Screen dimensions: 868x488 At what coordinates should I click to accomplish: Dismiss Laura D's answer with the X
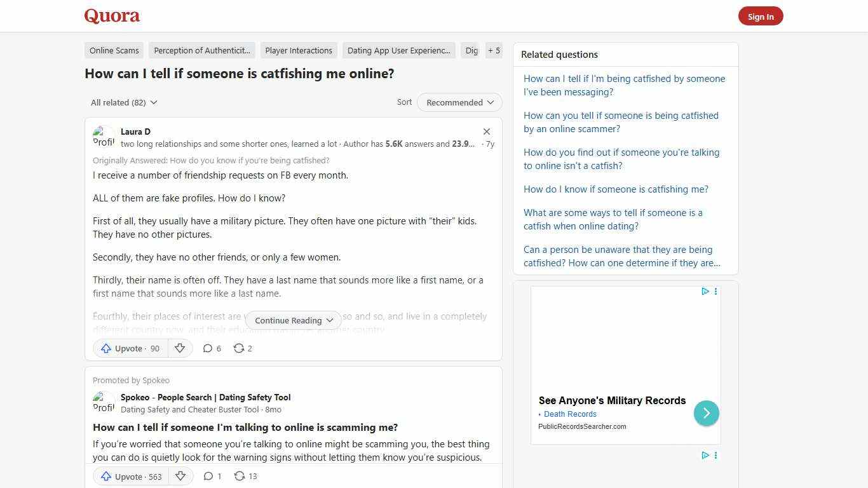pyautogui.click(x=487, y=131)
